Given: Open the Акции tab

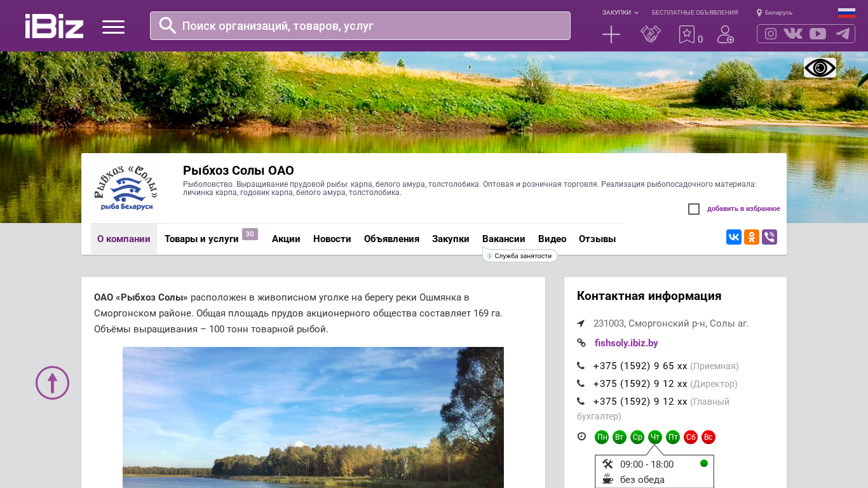Looking at the screenshot, I should [286, 239].
